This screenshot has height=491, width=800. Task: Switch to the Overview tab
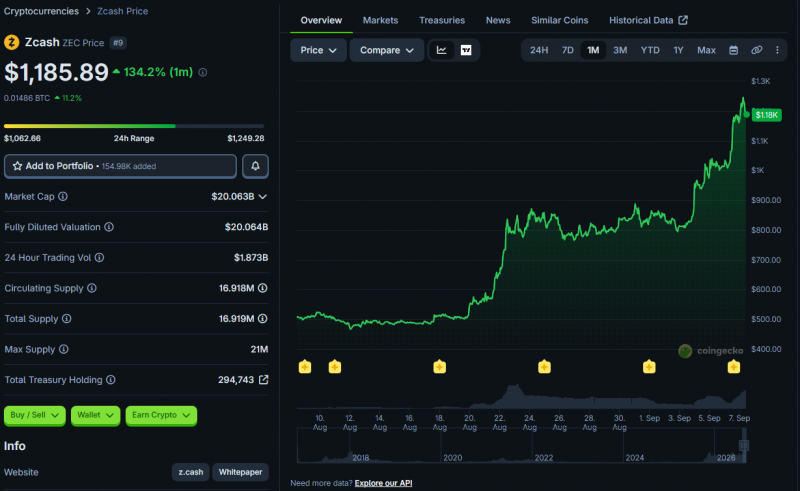click(321, 20)
